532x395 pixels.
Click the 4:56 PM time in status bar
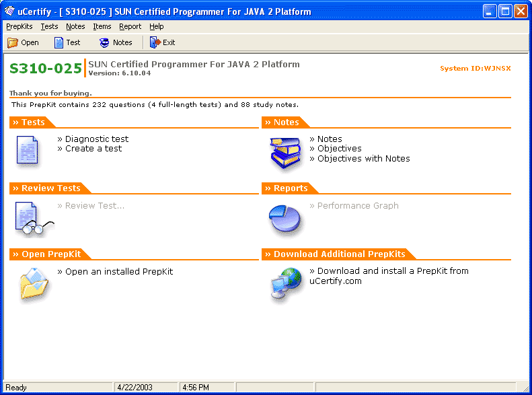(x=196, y=388)
